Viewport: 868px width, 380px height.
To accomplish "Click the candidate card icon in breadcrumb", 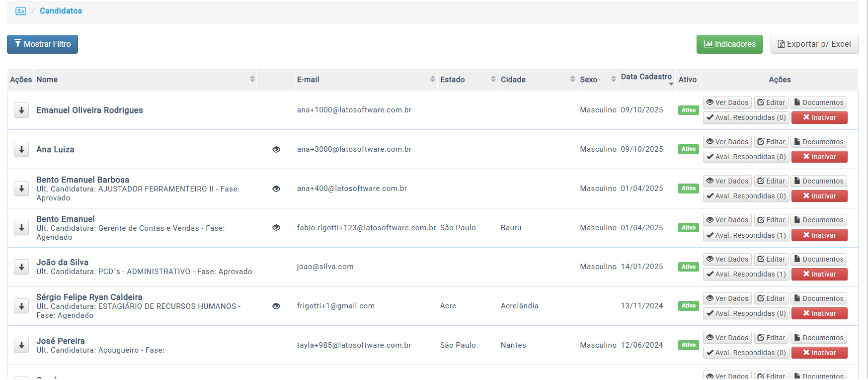I will point(20,11).
